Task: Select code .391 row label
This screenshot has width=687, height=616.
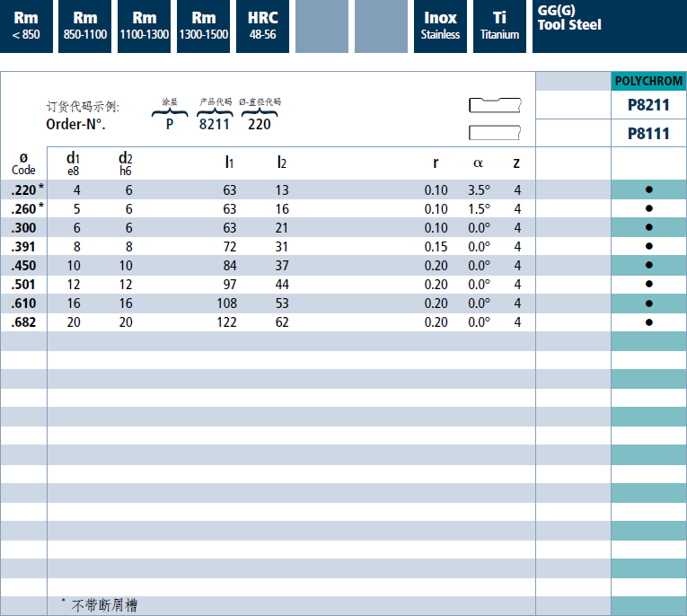Action: point(23,247)
